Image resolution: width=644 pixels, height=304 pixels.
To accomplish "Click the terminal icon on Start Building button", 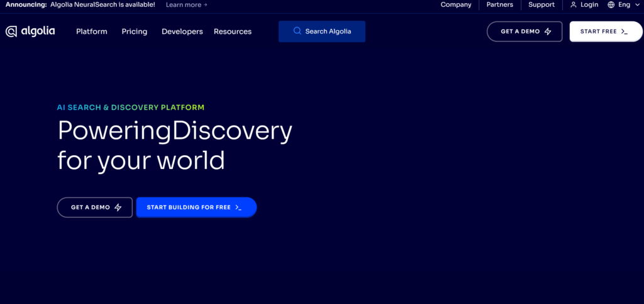I will (238, 208).
